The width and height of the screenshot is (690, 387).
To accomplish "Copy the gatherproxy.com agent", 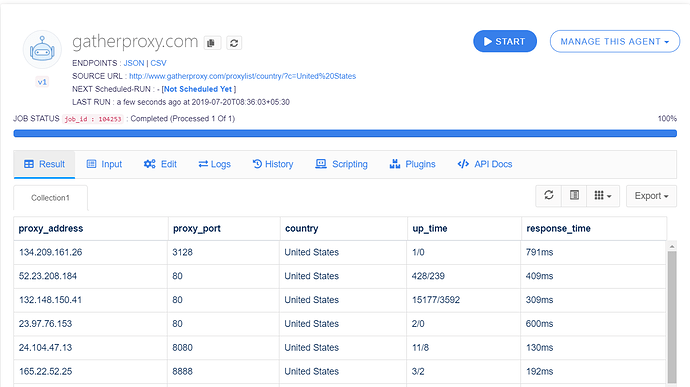I will click(212, 43).
